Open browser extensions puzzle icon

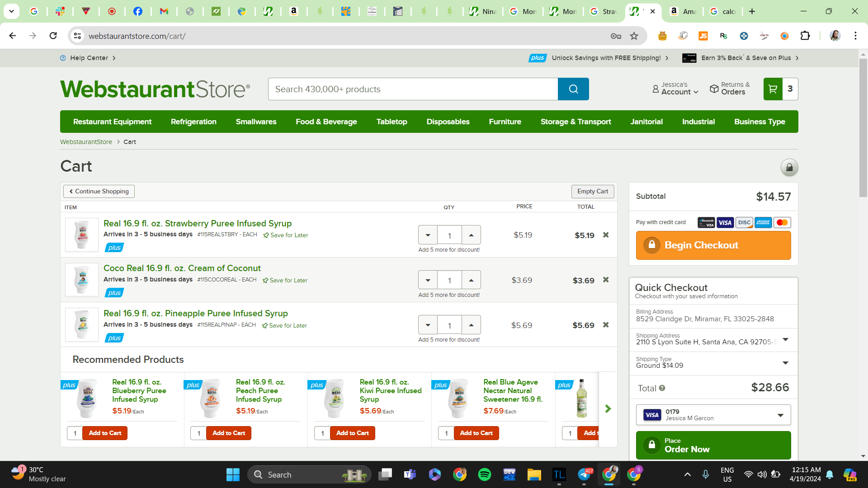805,36
